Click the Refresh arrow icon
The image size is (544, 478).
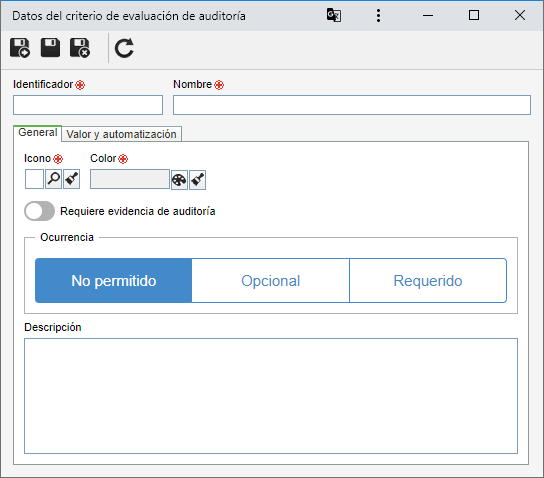(124, 48)
